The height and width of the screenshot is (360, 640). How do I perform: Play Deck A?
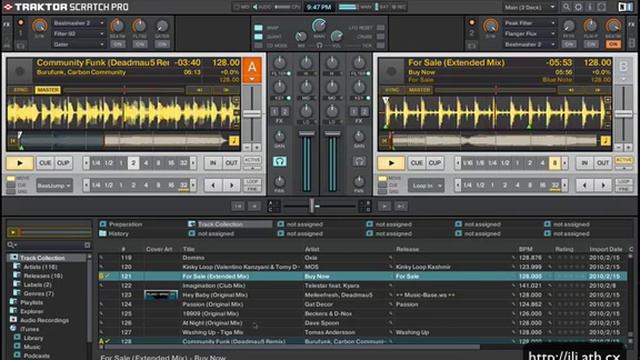(20, 163)
